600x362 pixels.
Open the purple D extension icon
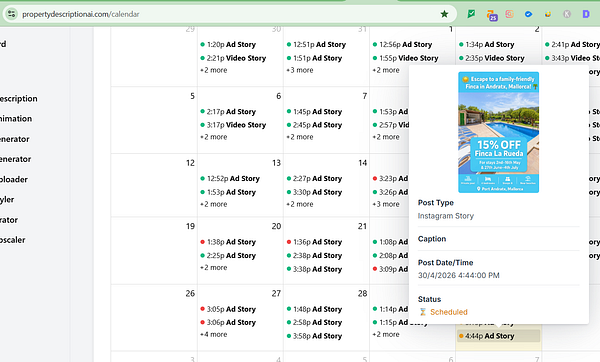[586, 14]
